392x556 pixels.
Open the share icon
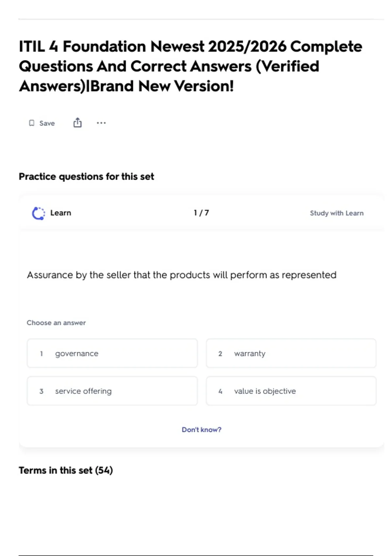pos(77,123)
